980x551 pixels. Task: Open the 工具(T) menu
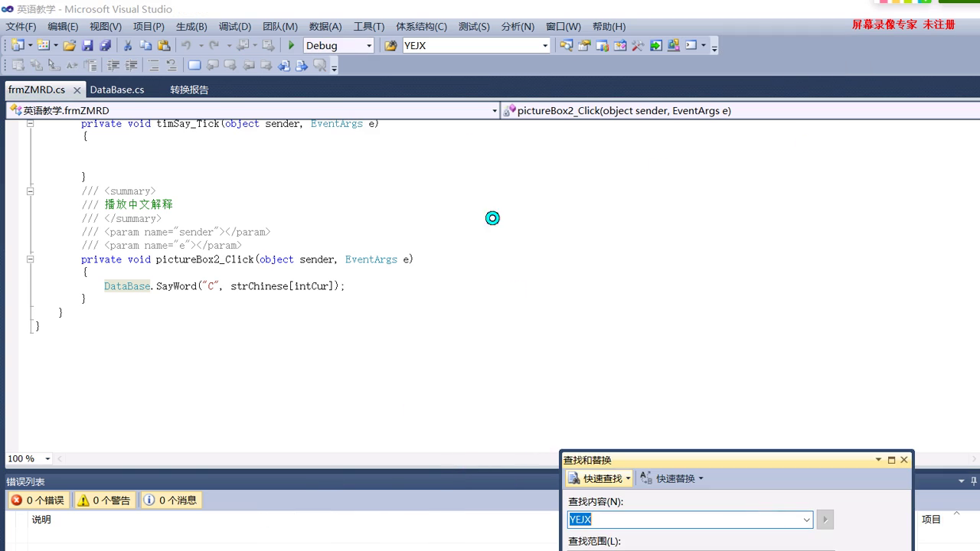tap(369, 26)
